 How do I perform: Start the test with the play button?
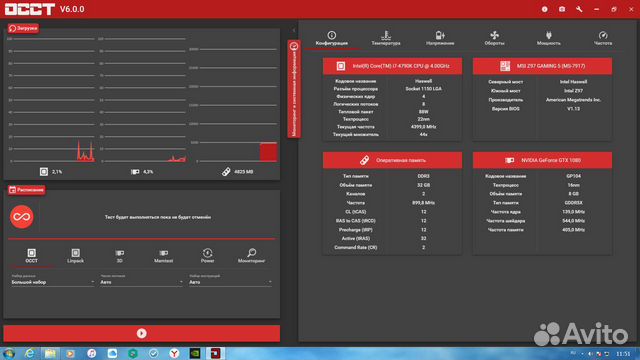[x=142, y=333]
